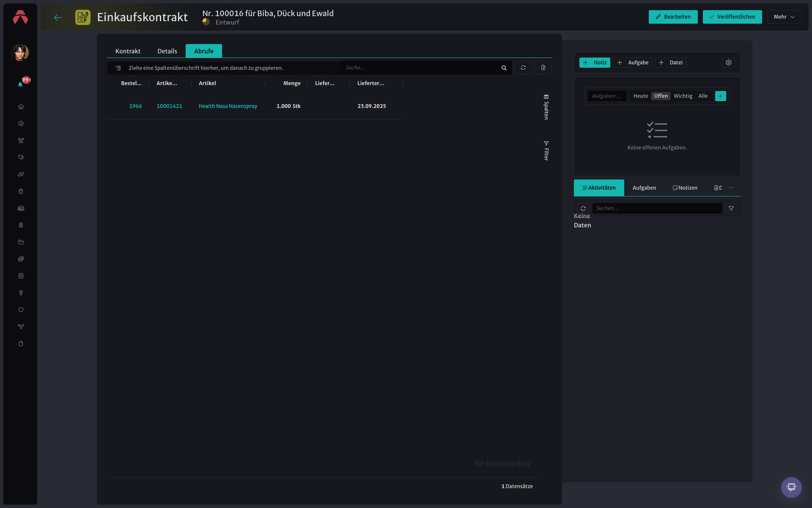Open the people group icon in sidebar
This screenshot has width=812, height=508.
click(x=21, y=141)
